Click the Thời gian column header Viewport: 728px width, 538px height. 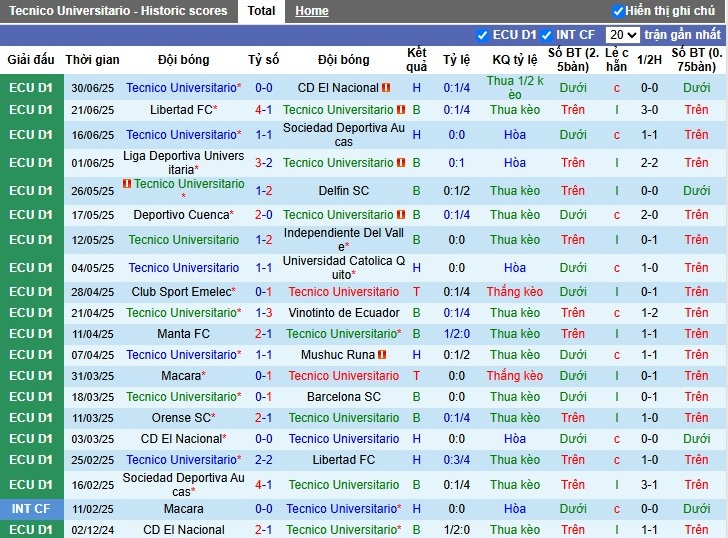point(92,59)
